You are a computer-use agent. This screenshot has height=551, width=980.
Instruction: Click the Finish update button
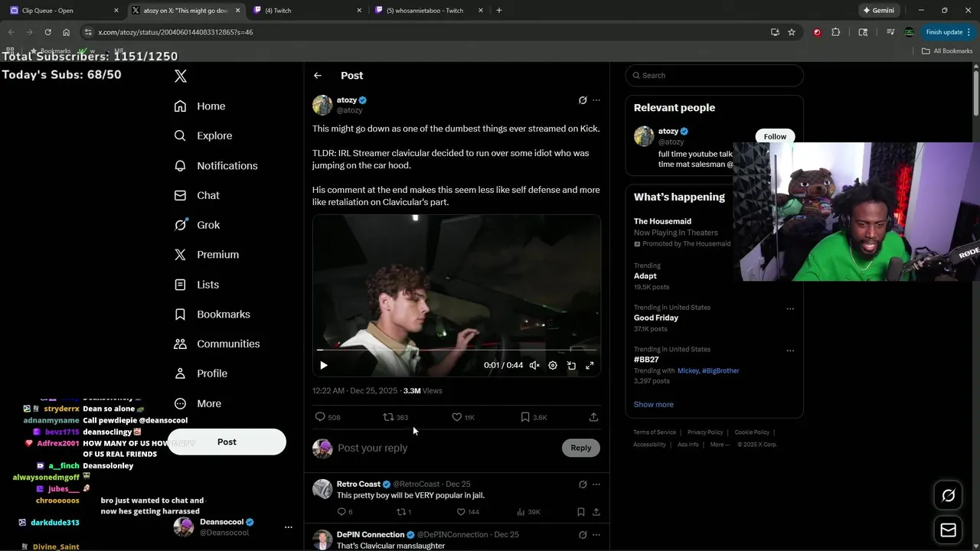(x=949, y=32)
